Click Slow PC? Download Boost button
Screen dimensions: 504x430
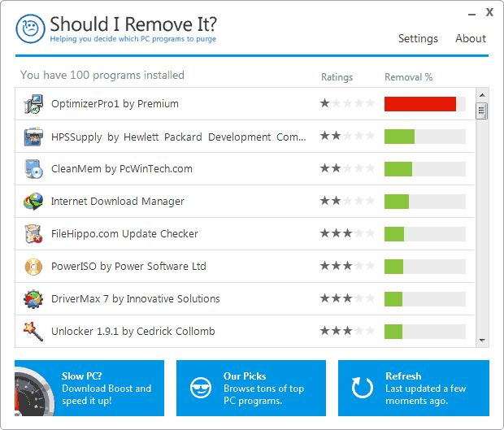tap(89, 389)
